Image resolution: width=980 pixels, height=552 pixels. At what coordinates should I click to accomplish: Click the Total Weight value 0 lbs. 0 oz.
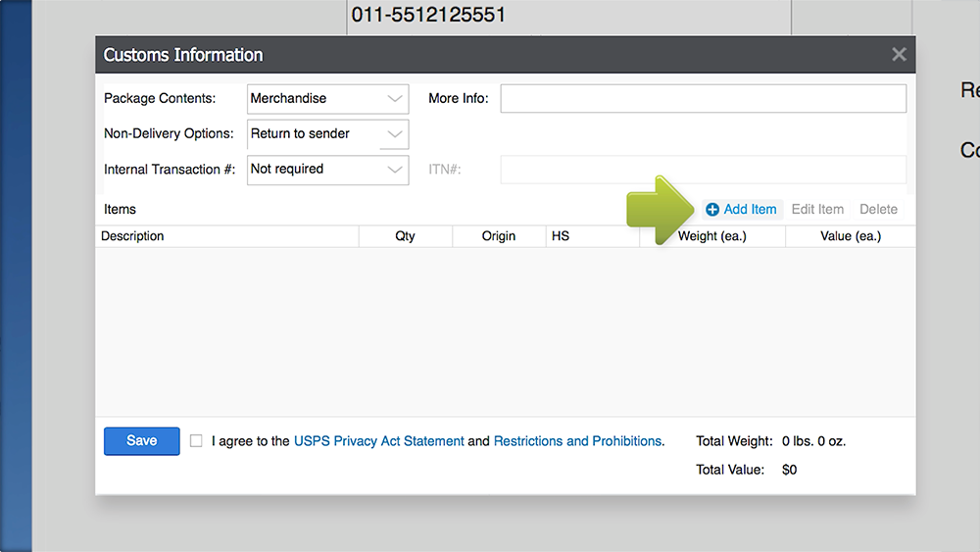(x=813, y=441)
